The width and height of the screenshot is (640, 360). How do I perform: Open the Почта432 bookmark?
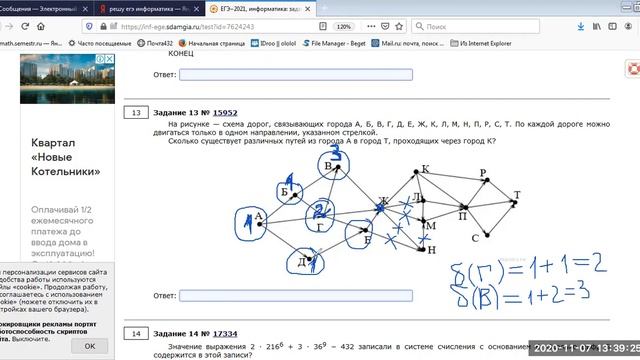[155, 43]
